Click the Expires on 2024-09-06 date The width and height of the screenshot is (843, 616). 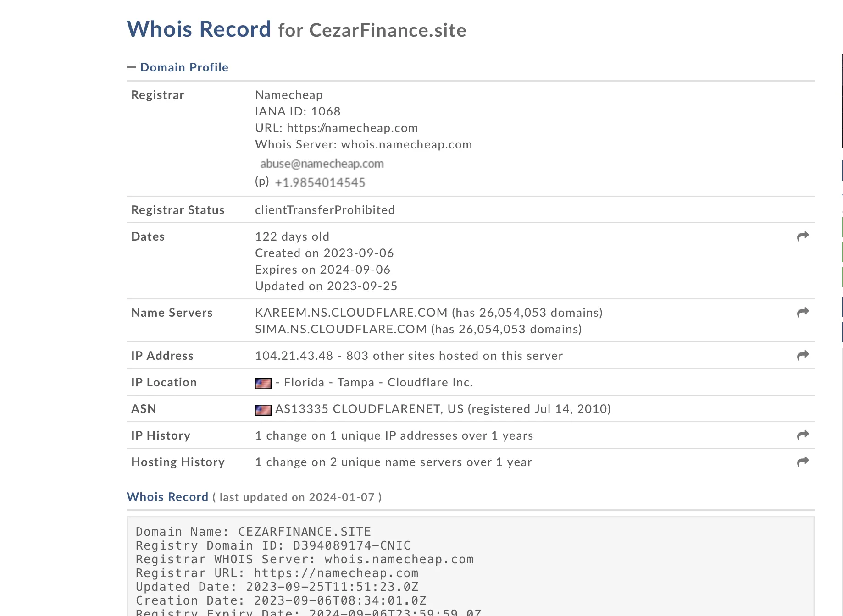point(322,269)
